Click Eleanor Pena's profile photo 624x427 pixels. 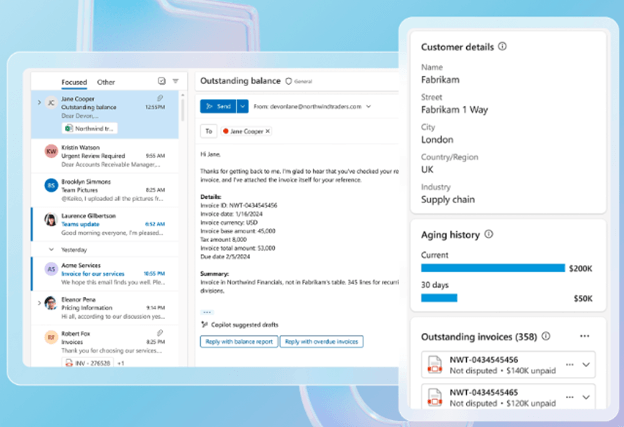[x=51, y=303]
